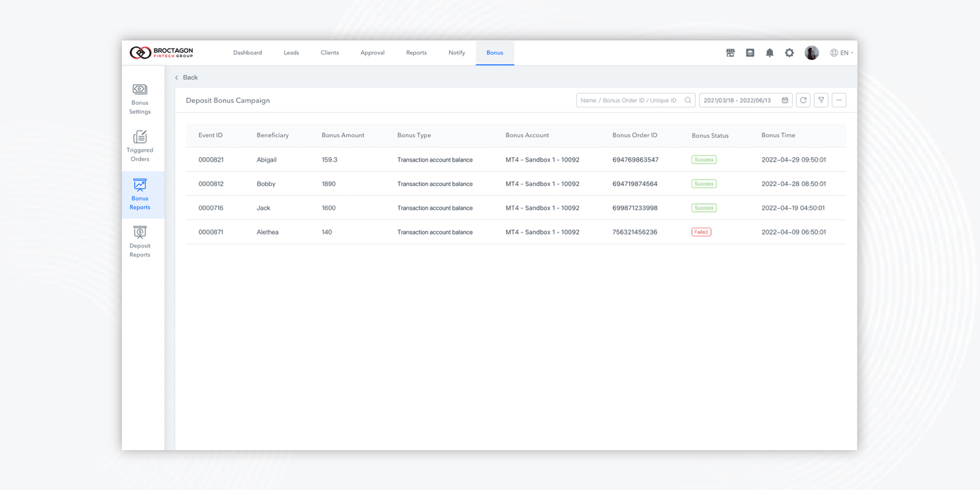Click the Failed badge in Alethea's row
Viewport: 980px width, 490px height.
click(x=701, y=232)
